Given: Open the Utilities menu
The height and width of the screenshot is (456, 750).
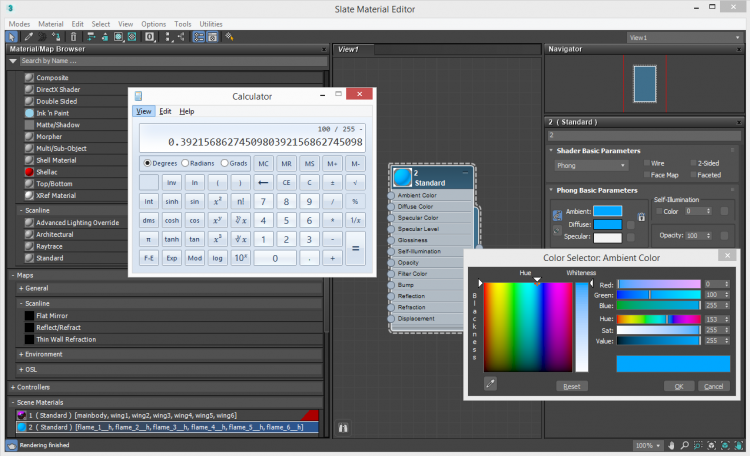Looking at the screenshot, I should [211, 24].
